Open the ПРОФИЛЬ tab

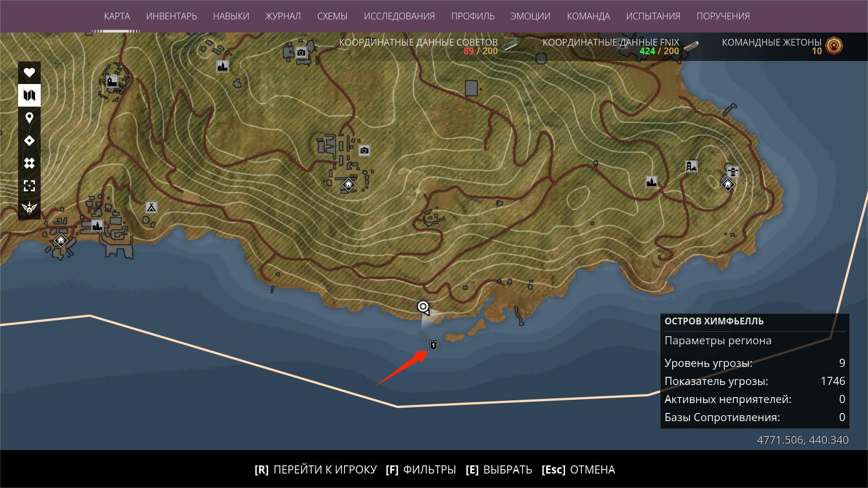point(473,16)
